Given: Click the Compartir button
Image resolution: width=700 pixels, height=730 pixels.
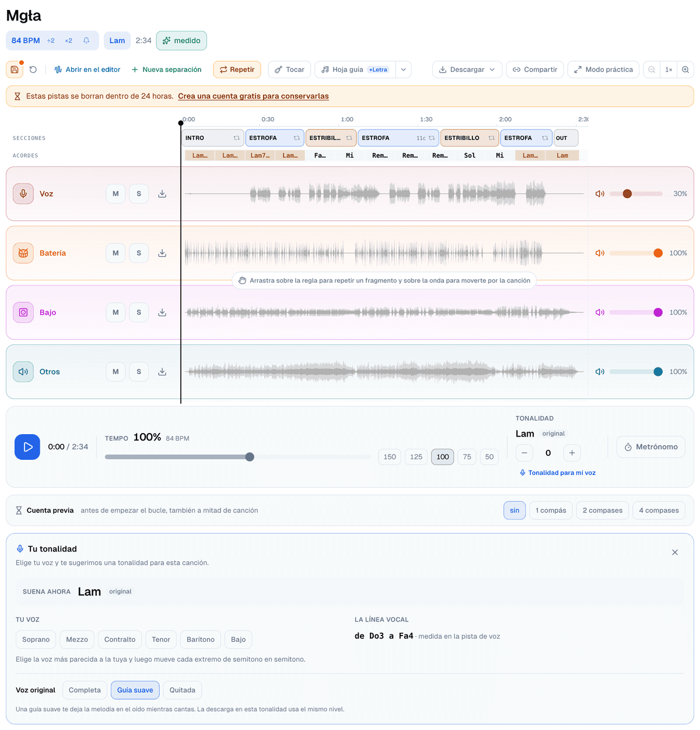Looking at the screenshot, I should point(535,69).
